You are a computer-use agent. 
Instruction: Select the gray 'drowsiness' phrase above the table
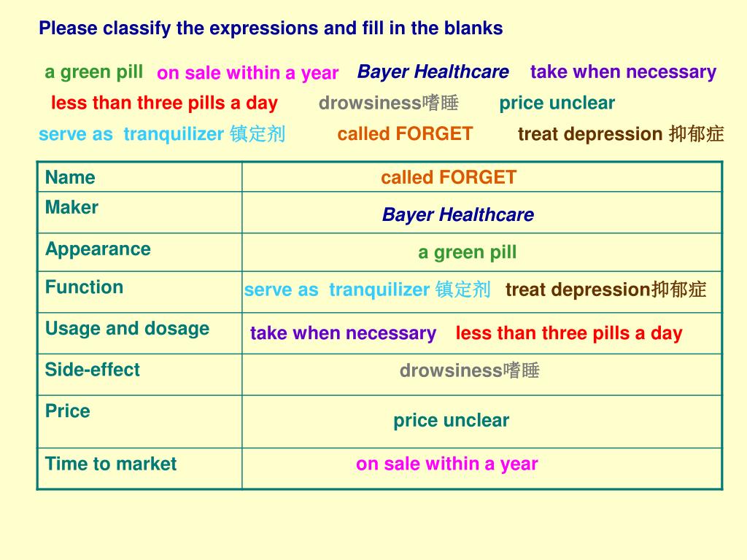(388, 103)
